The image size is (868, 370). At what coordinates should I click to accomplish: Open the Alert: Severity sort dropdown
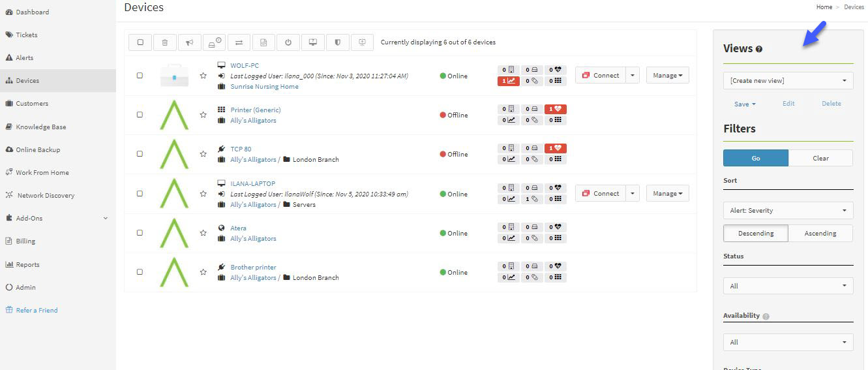point(788,211)
